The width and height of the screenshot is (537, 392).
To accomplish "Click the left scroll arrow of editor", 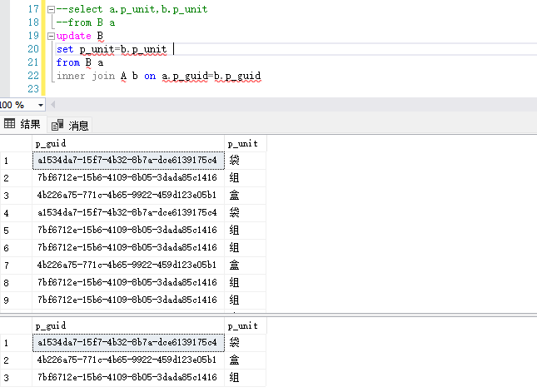I will click(x=52, y=104).
